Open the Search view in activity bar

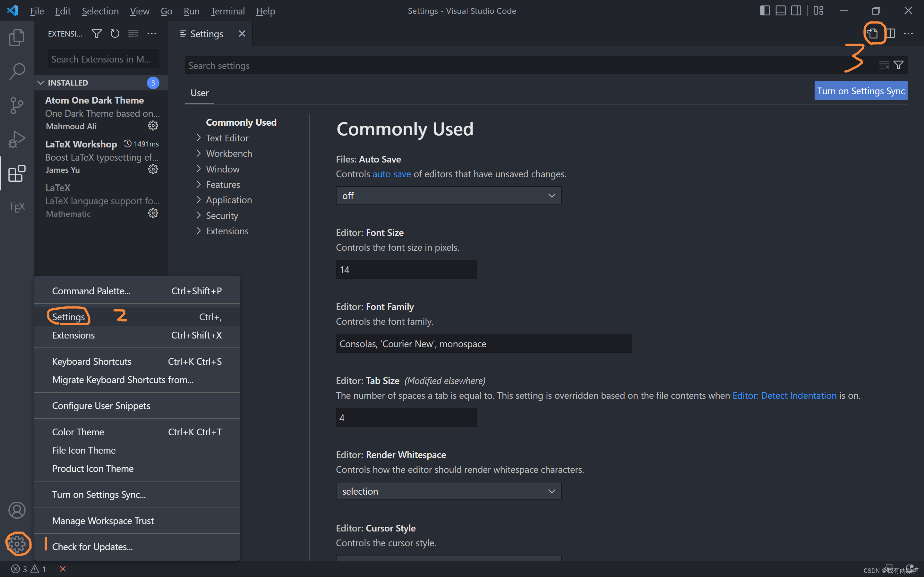(x=17, y=71)
